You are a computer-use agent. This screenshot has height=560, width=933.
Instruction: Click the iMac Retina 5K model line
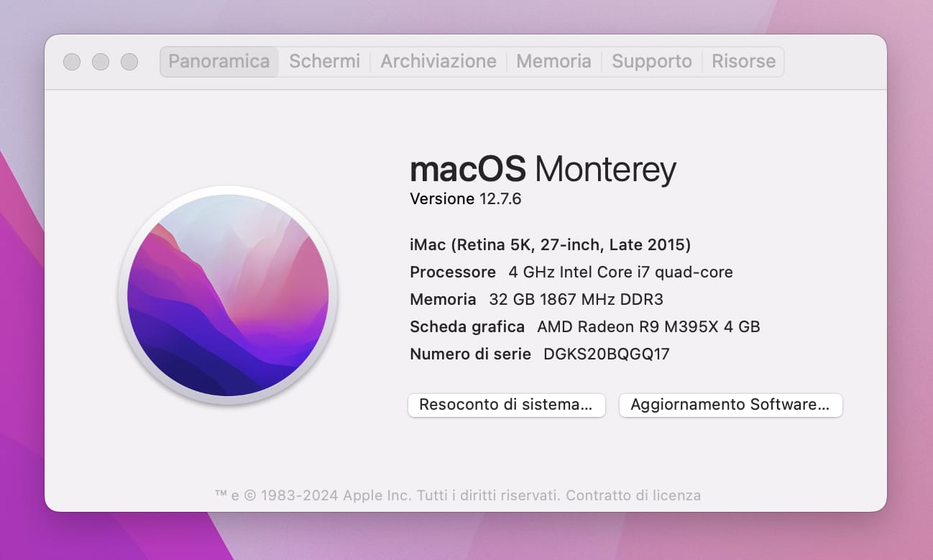point(550,245)
